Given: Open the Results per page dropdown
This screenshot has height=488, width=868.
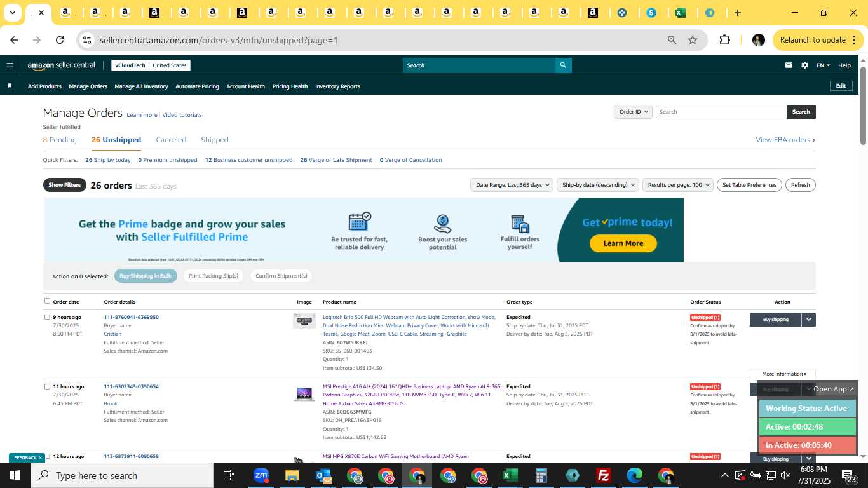Looking at the screenshot, I should tap(677, 185).
